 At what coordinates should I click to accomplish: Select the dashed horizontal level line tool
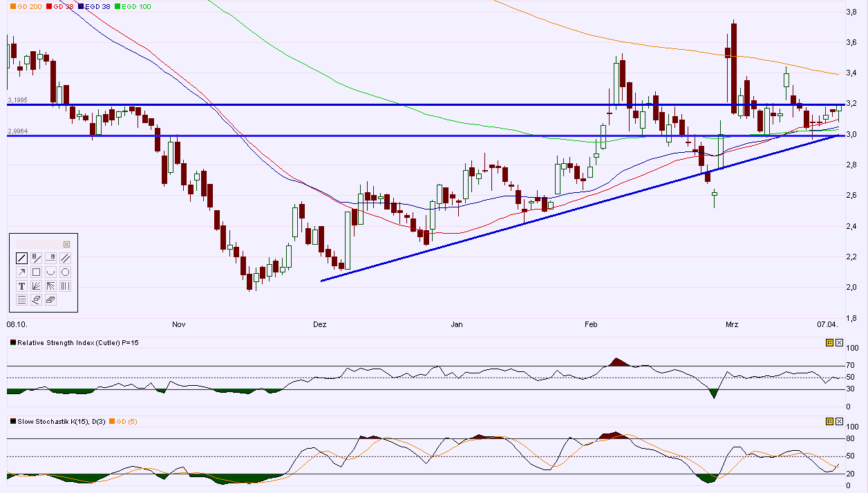click(50, 258)
